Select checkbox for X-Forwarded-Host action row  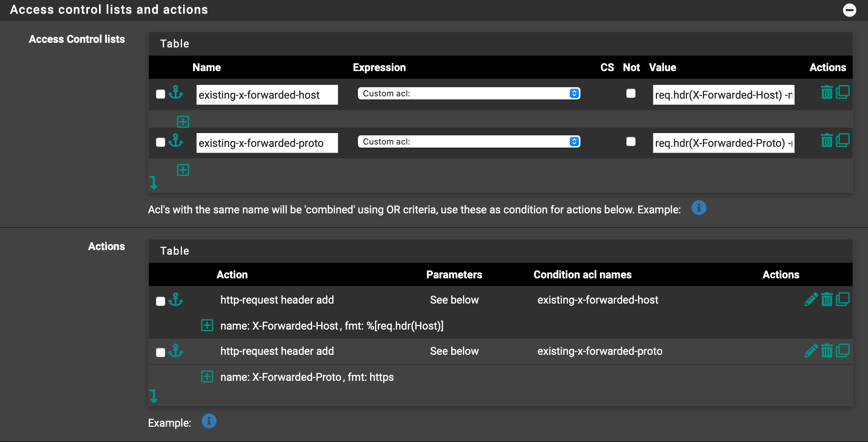(x=161, y=301)
